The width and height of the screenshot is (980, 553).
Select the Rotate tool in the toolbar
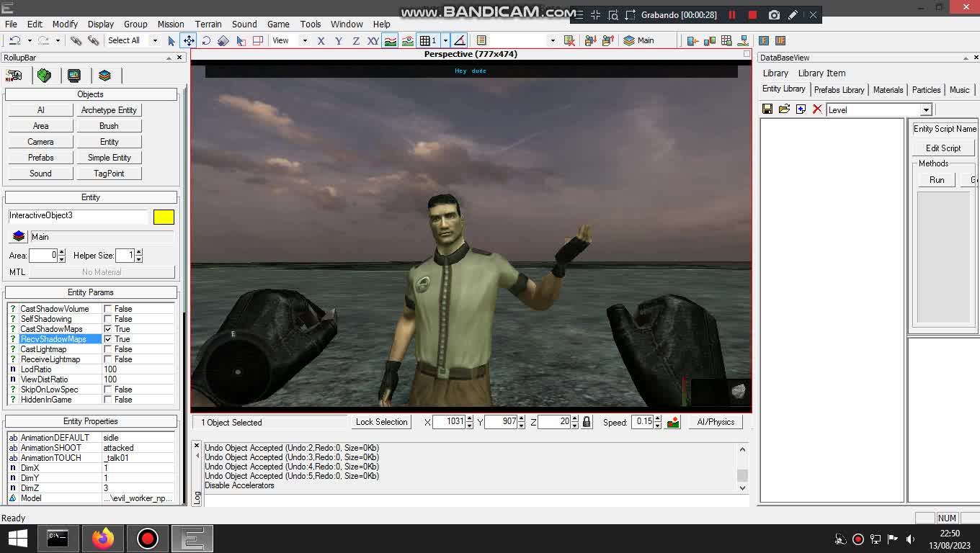click(207, 41)
